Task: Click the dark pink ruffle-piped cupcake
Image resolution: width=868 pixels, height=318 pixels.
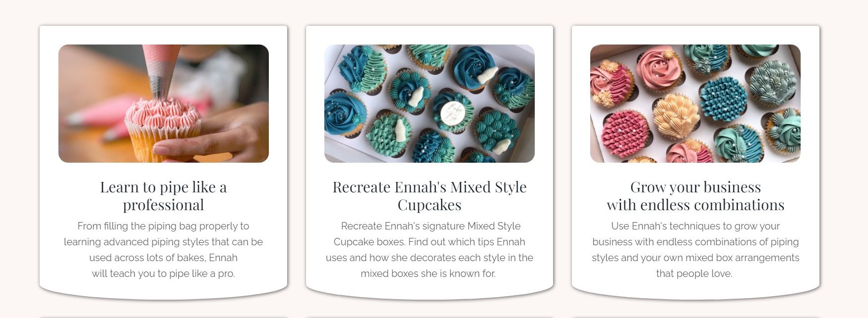Action: coord(625,134)
